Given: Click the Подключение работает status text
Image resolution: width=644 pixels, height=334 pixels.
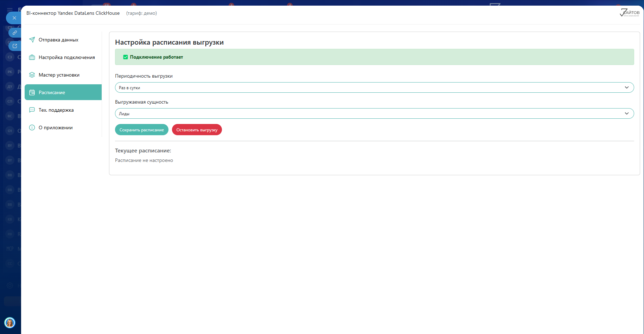Looking at the screenshot, I should pos(157,57).
